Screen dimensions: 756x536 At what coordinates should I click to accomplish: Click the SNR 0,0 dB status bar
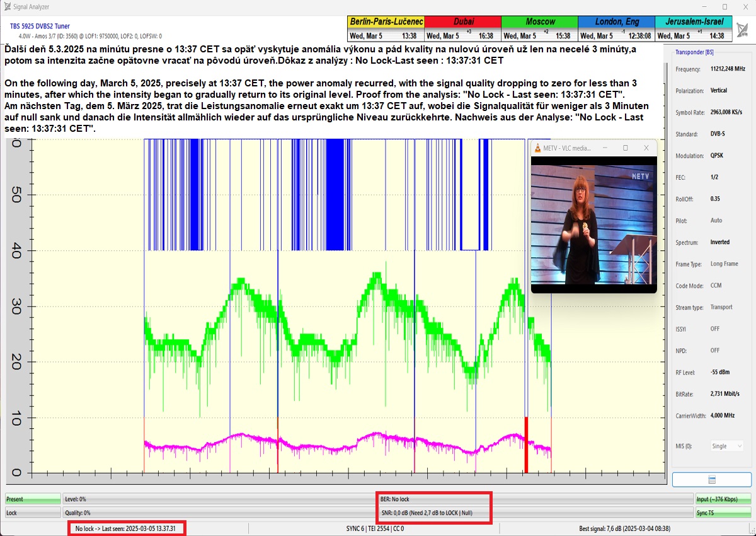pyautogui.click(x=435, y=513)
